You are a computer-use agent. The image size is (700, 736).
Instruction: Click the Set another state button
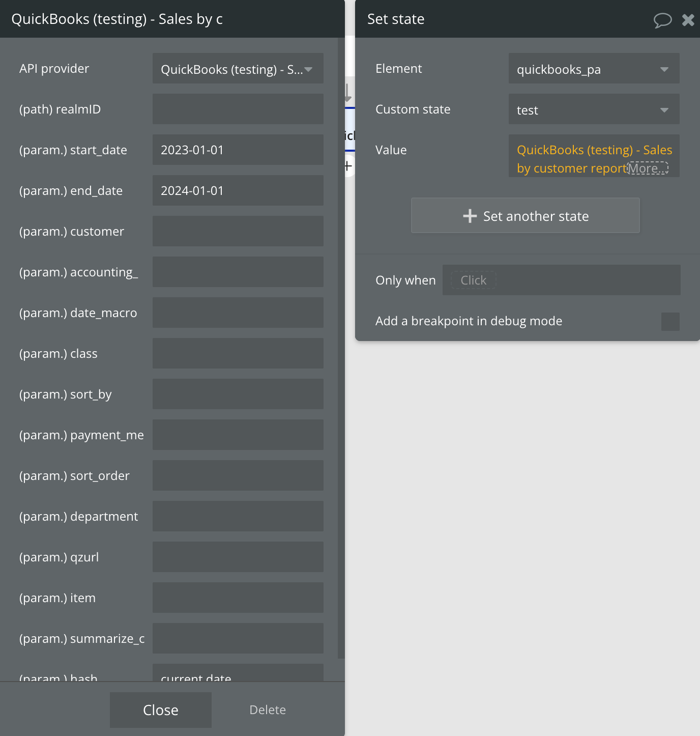(x=526, y=215)
